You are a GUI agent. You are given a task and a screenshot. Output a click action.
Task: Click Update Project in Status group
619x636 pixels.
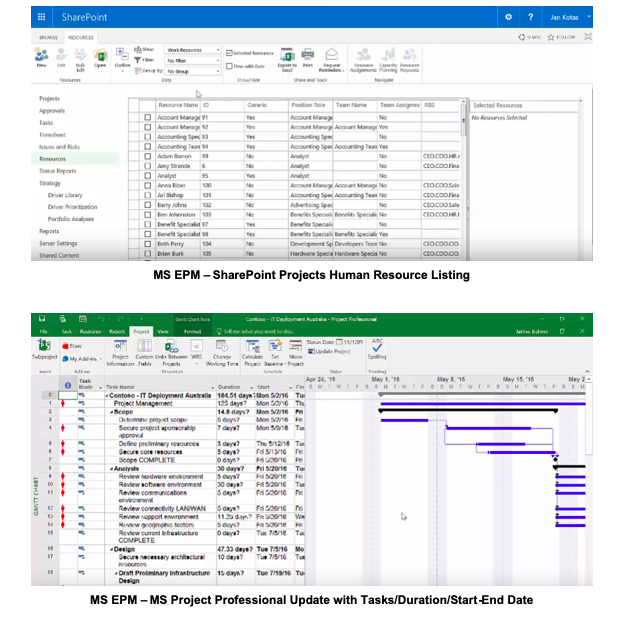click(329, 351)
